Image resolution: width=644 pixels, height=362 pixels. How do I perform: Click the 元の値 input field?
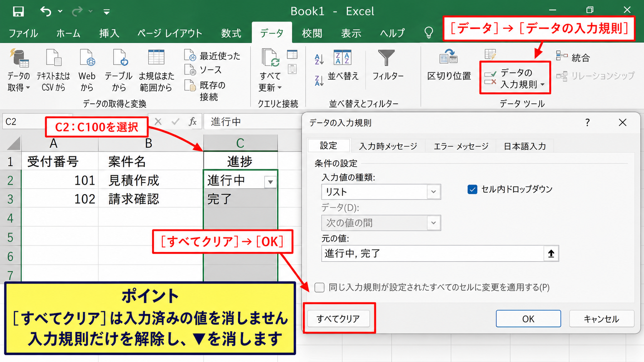click(433, 254)
